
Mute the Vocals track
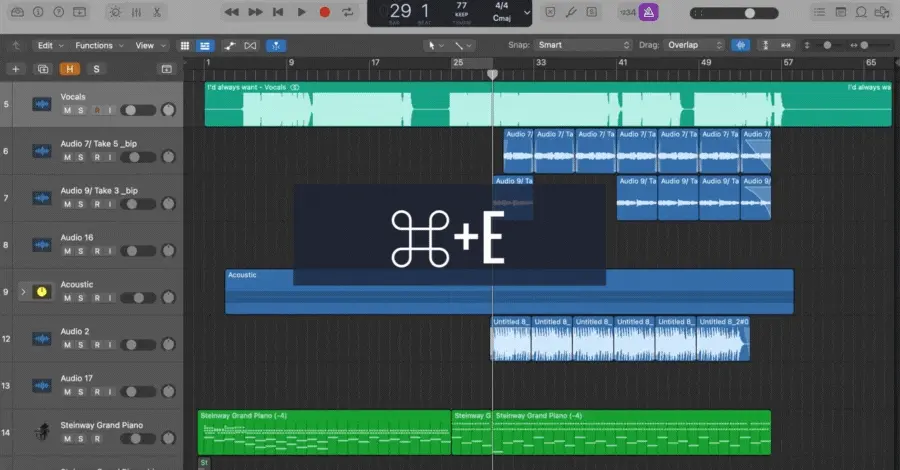coord(67,110)
